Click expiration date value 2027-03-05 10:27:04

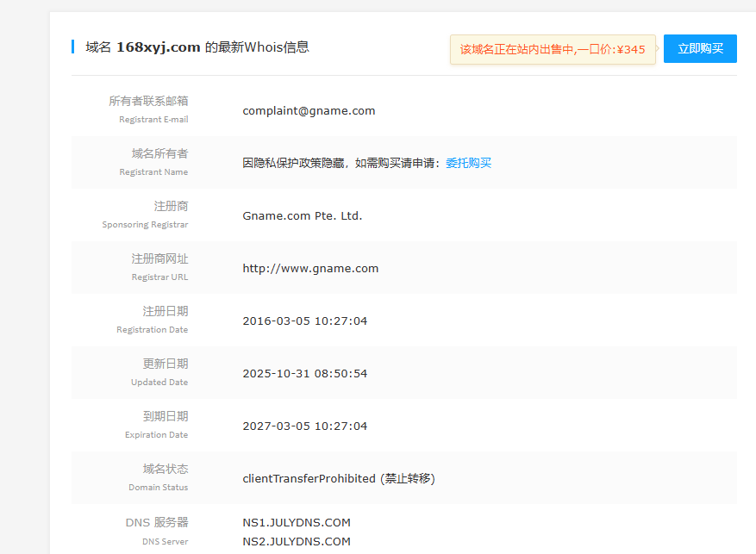(x=305, y=426)
